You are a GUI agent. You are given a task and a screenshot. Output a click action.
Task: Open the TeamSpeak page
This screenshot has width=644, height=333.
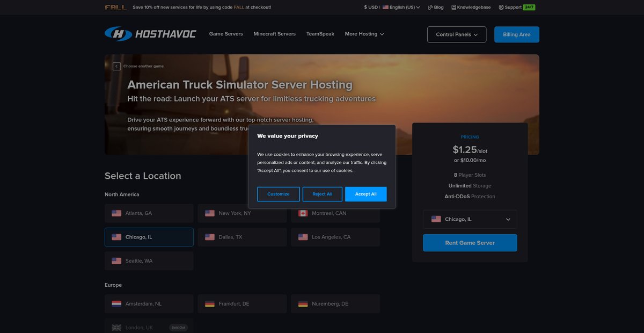coord(320,34)
